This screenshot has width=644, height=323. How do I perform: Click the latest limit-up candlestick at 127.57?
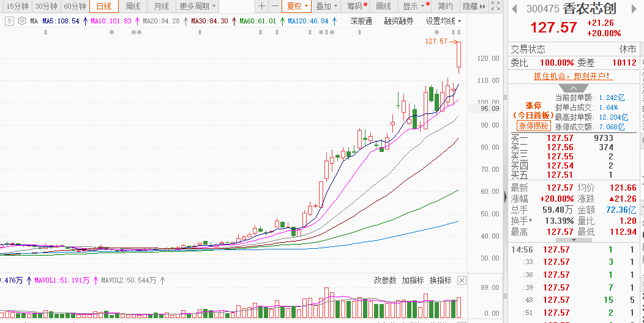(x=459, y=55)
